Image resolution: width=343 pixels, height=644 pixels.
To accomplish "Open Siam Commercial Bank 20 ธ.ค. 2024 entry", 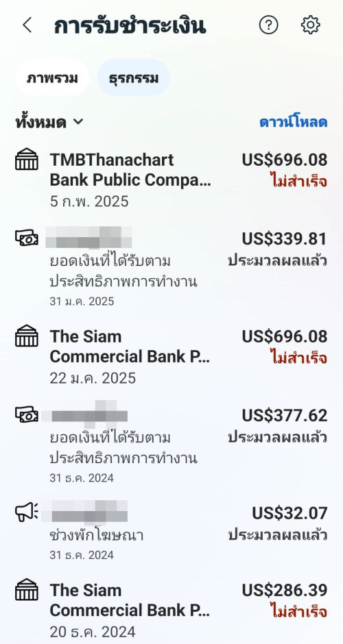I will click(x=171, y=610).
